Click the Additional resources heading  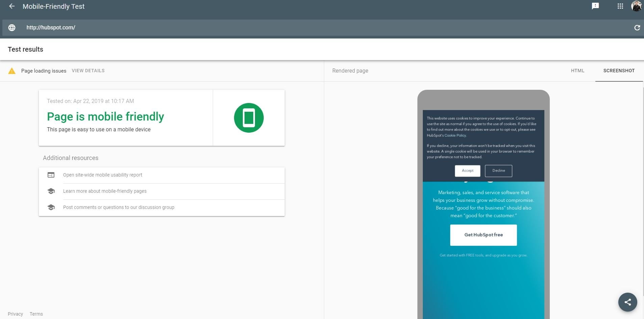tap(71, 158)
